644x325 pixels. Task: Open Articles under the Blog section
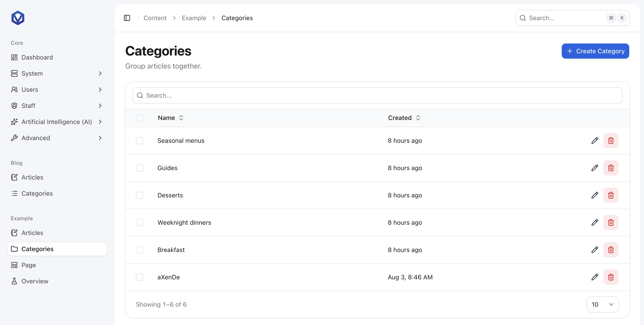[57, 177]
